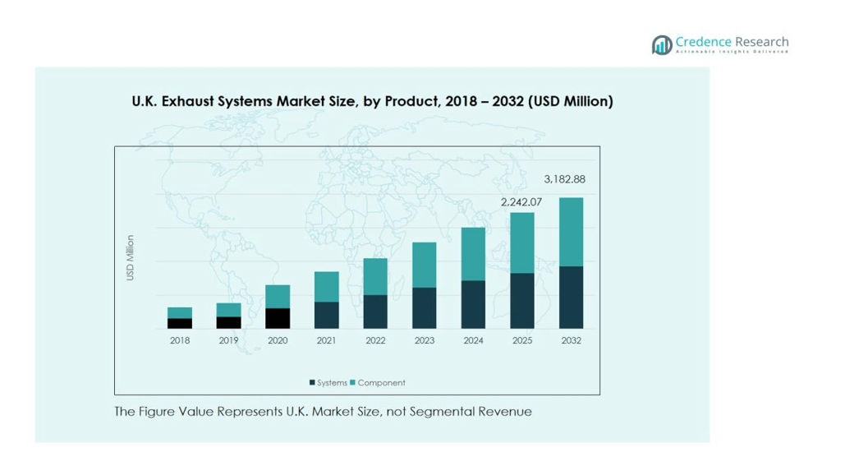The width and height of the screenshot is (868, 471).
Task: Click the U.K. Exhaust Systems chart title
Action: (x=372, y=102)
